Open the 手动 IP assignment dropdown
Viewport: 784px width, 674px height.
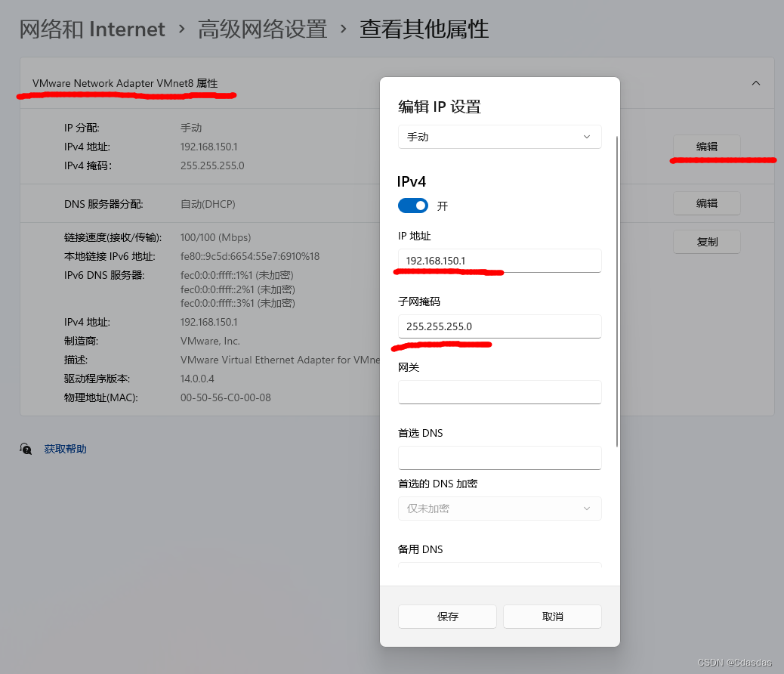[x=499, y=137]
